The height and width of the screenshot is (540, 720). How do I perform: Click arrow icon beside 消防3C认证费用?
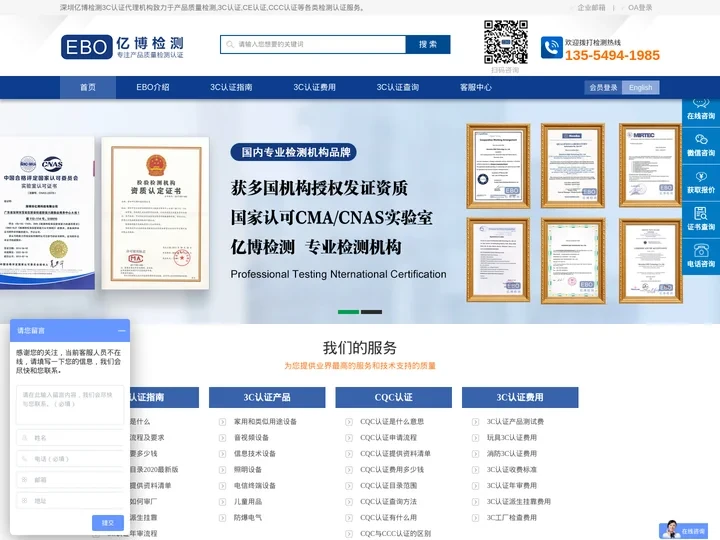click(476, 454)
